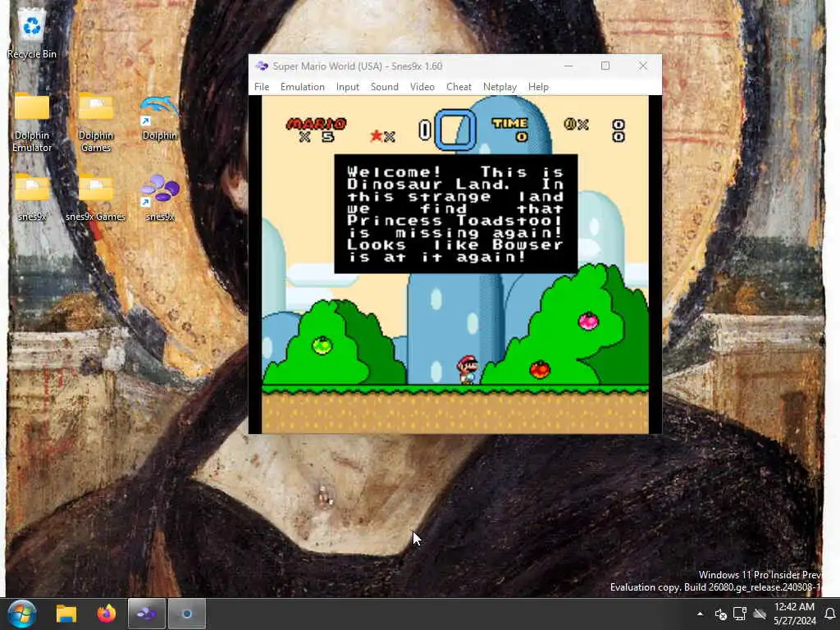Click the Welcome message box in the game
The width and height of the screenshot is (840, 630).
tap(456, 214)
